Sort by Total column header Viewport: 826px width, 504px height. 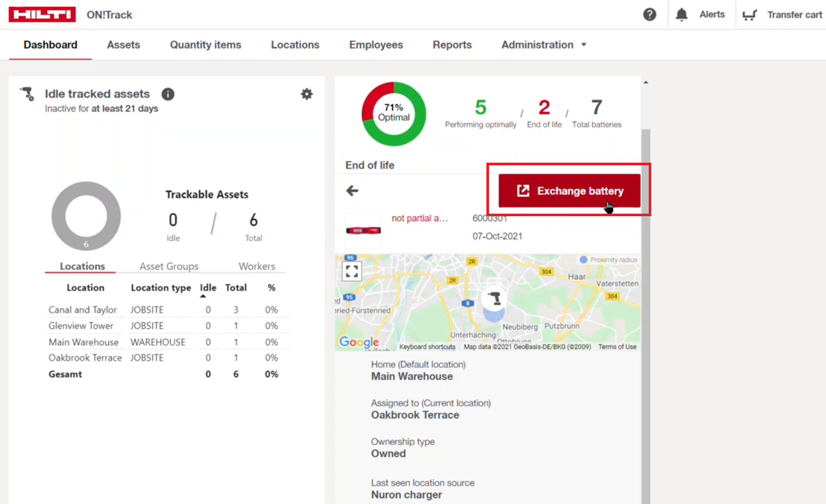point(236,288)
